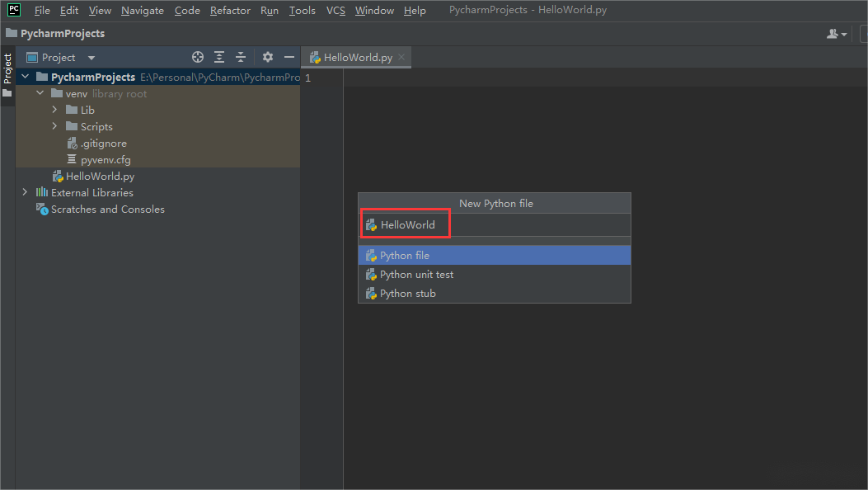Close the HelloWorld.py editor tab
The width and height of the screenshot is (868, 490).
click(x=401, y=57)
